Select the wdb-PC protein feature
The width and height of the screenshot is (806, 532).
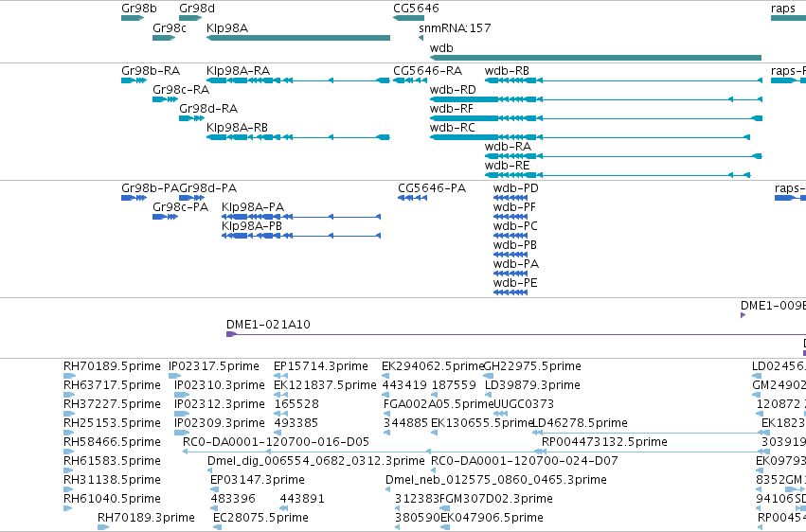510,237
